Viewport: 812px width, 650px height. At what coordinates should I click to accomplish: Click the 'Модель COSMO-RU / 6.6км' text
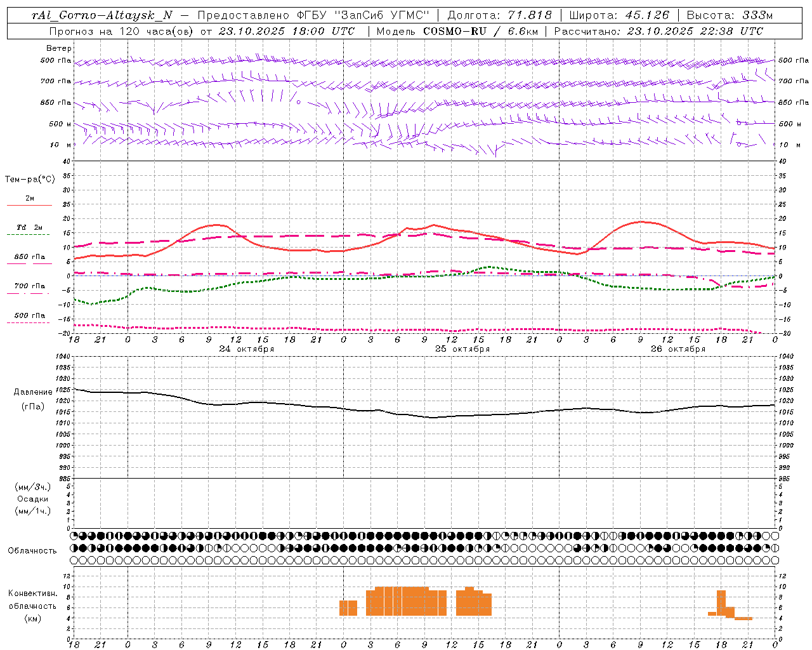coord(457,31)
